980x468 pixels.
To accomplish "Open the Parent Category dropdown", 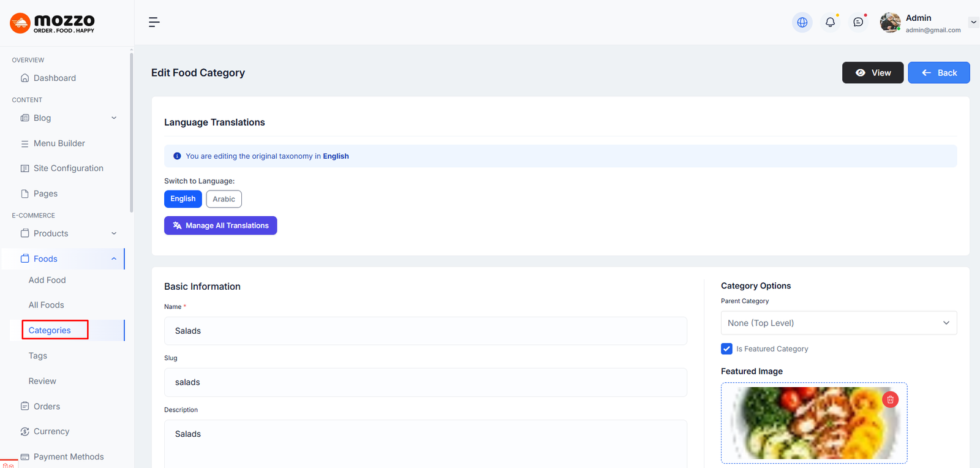I will tap(838, 323).
